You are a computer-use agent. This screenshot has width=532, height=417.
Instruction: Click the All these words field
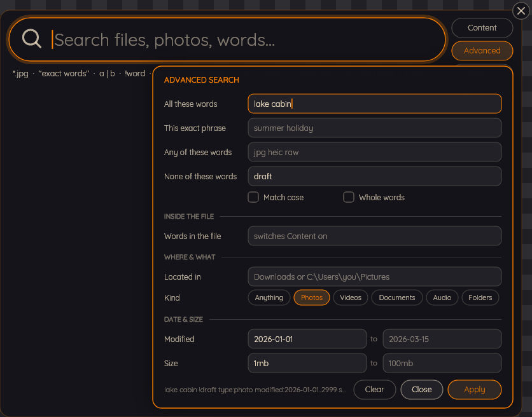pos(375,104)
